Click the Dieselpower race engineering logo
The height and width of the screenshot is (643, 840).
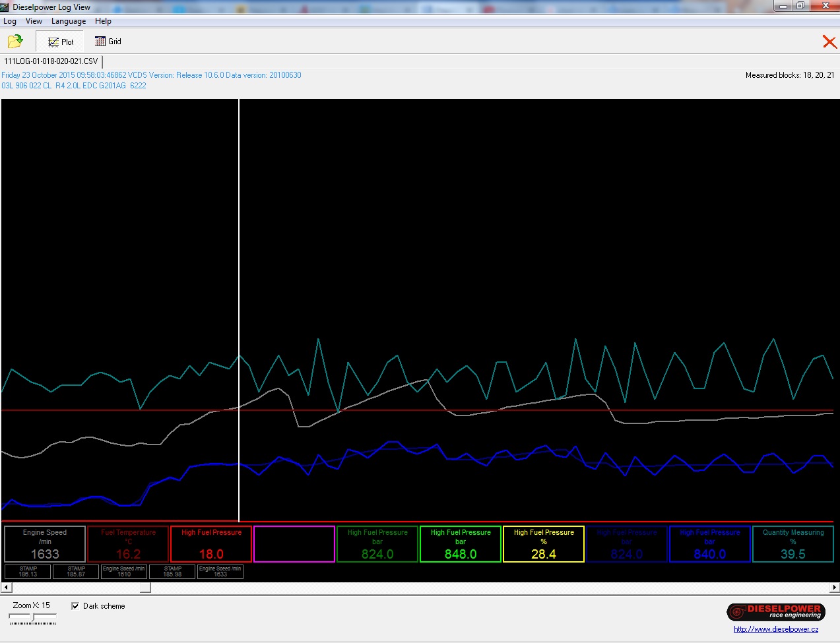pos(775,611)
